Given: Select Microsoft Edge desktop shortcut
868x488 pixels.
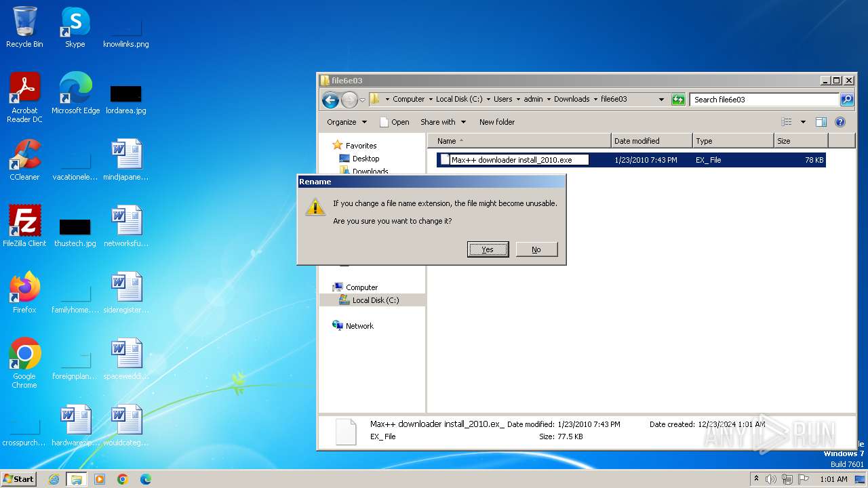Looking at the screenshot, I should coord(75,94).
